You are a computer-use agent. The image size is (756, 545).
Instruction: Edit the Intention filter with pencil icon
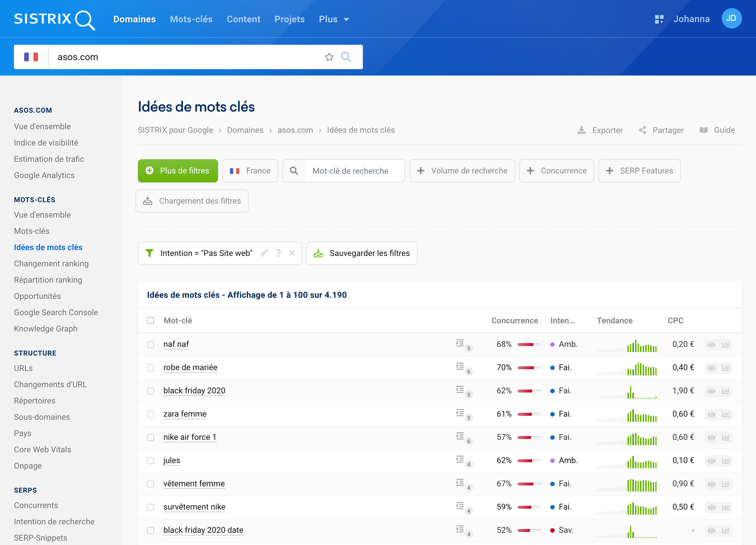[x=264, y=253]
